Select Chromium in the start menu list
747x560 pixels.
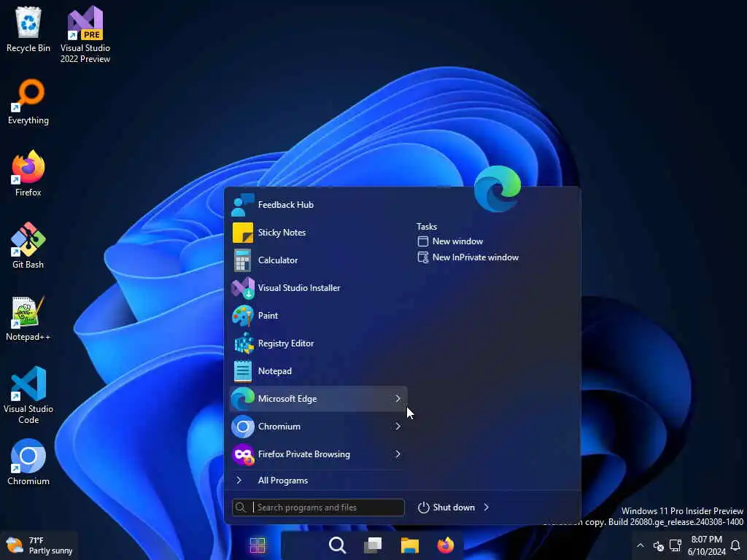pos(318,426)
